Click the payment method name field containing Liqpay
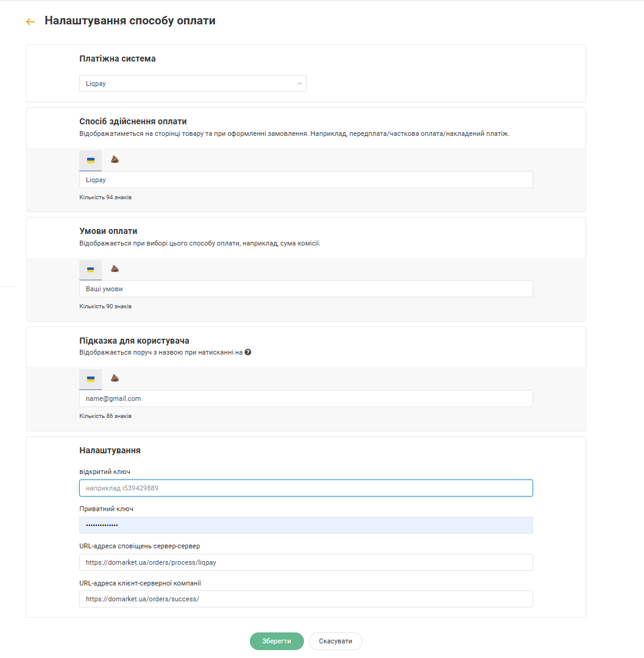 click(306, 180)
